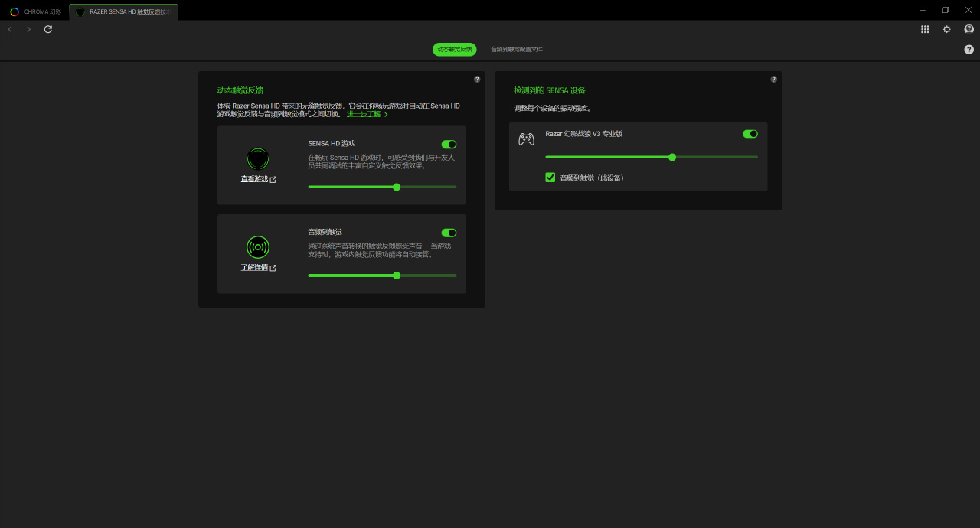Toggle the SENSA HD 游戏 switch

tap(449, 144)
